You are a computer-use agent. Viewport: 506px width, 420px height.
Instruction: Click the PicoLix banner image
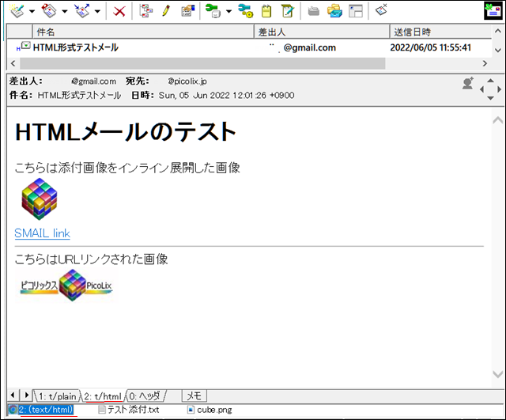[66, 286]
